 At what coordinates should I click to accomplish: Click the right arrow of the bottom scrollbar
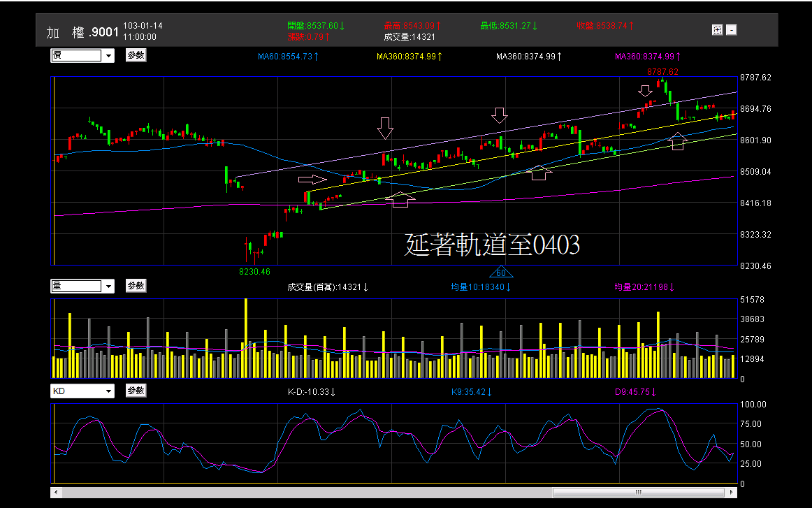pos(730,493)
